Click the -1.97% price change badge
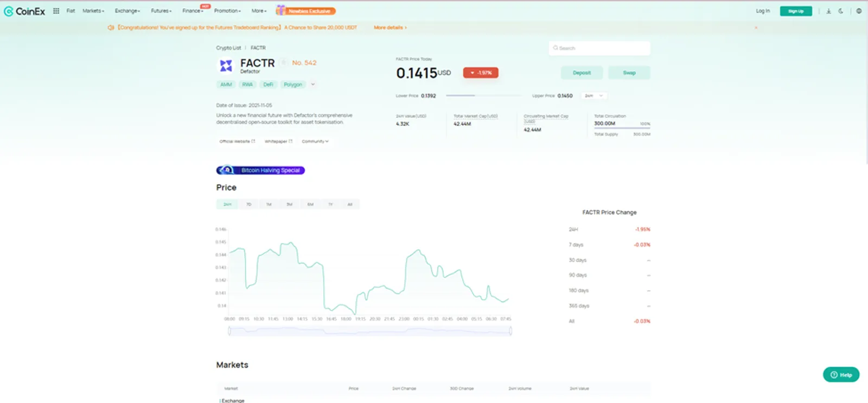The width and height of the screenshot is (868, 403). (481, 73)
